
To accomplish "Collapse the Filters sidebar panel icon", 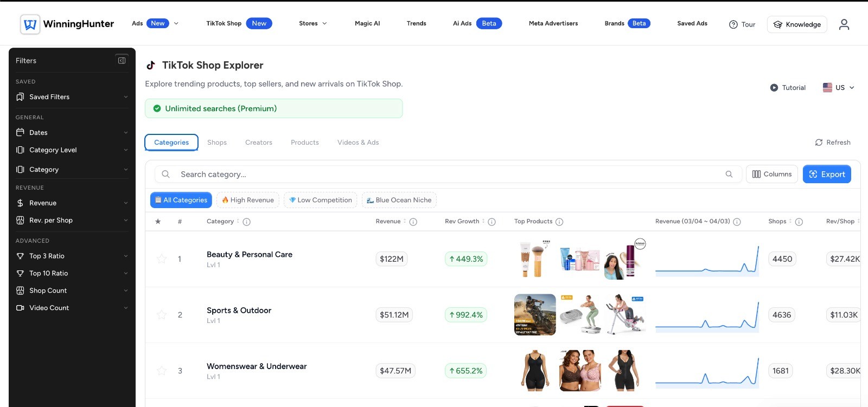I will [122, 61].
